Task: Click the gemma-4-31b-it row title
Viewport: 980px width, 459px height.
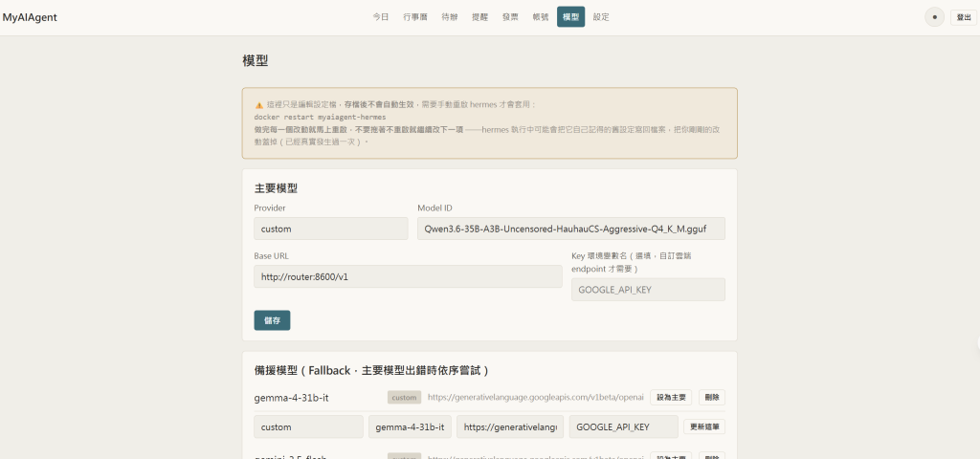Action: [x=291, y=397]
